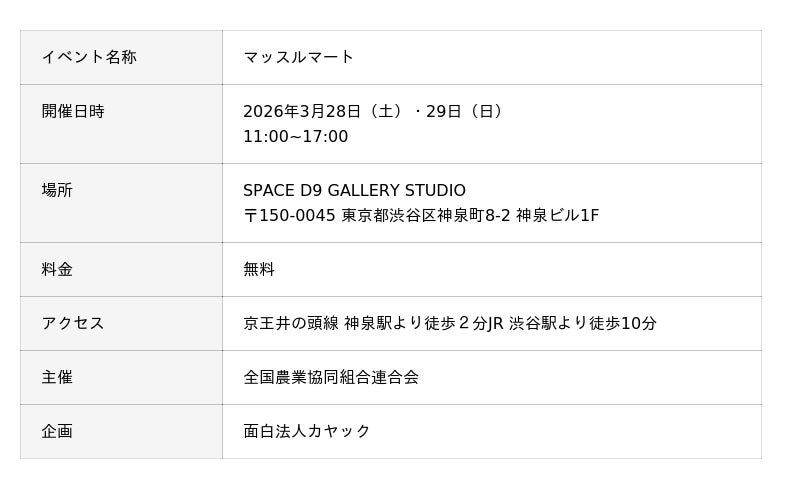The width and height of the screenshot is (800, 489).
Task: Click the 東京都渋谷区神泉町8-2 address text
Action: 425,215
